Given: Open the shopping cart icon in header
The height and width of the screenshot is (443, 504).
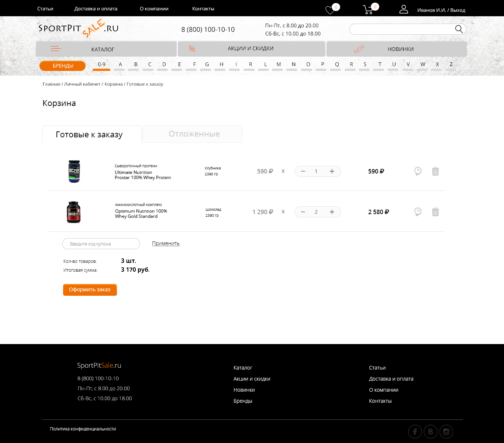Looking at the screenshot, I should point(368,10).
